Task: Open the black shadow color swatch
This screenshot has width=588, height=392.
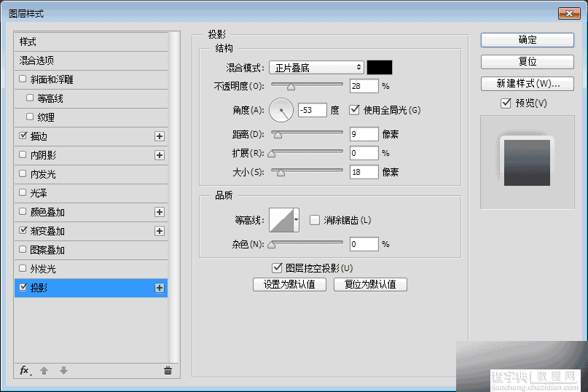Action: [x=380, y=68]
